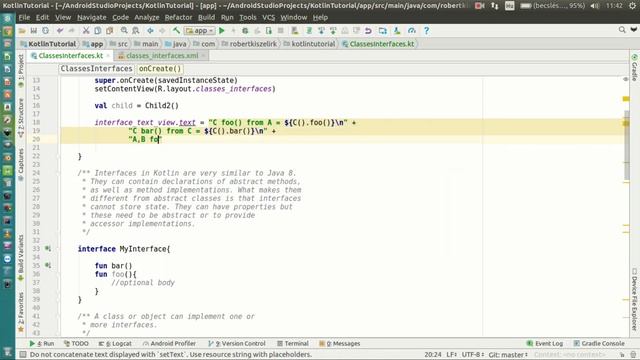Open Search Everywhere magnifier at top right
This screenshot has width=640, height=360.
click(622, 30)
